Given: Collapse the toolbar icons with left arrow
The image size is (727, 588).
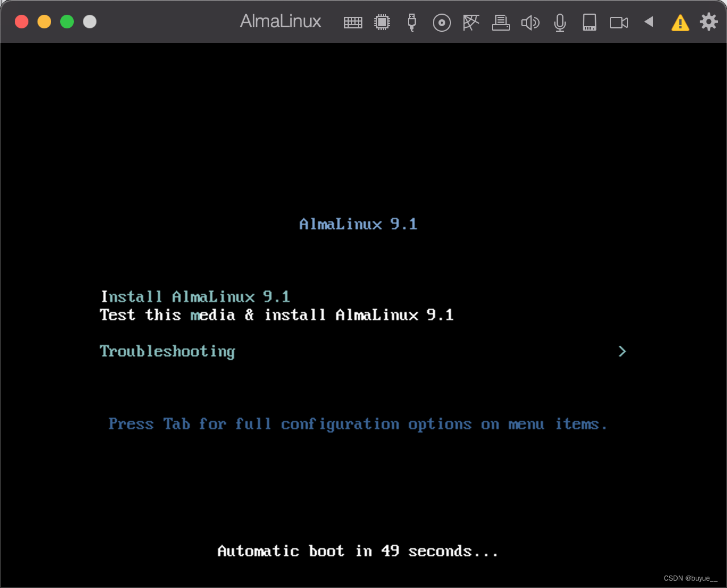Looking at the screenshot, I should pyautogui.click(x=649, y=22).
